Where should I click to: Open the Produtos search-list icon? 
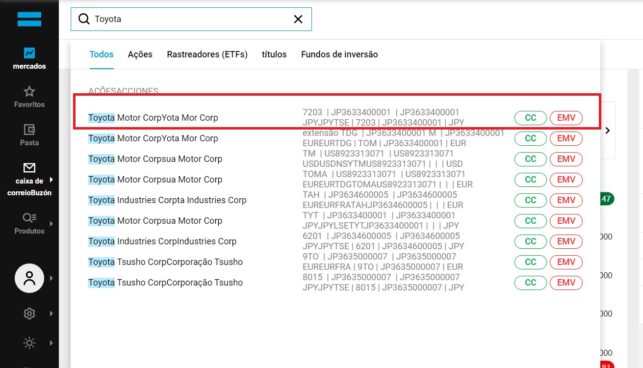tap(29, 217)
